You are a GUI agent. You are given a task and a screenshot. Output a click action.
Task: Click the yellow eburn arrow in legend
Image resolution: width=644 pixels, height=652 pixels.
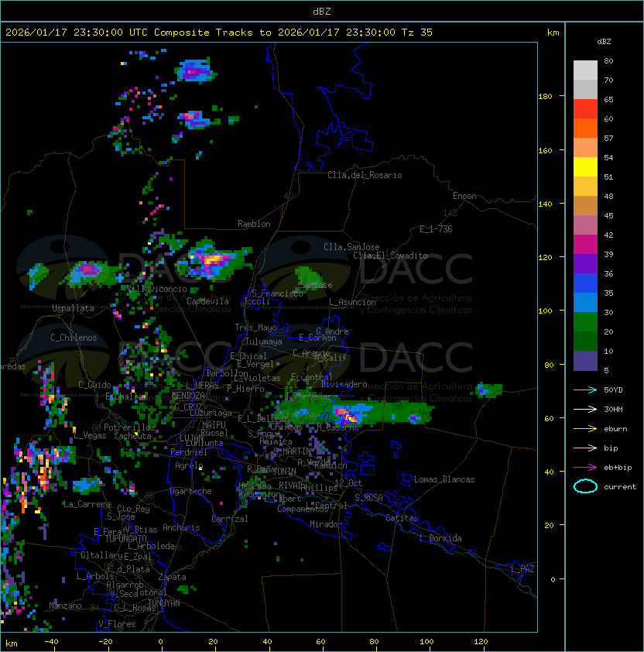585,429
